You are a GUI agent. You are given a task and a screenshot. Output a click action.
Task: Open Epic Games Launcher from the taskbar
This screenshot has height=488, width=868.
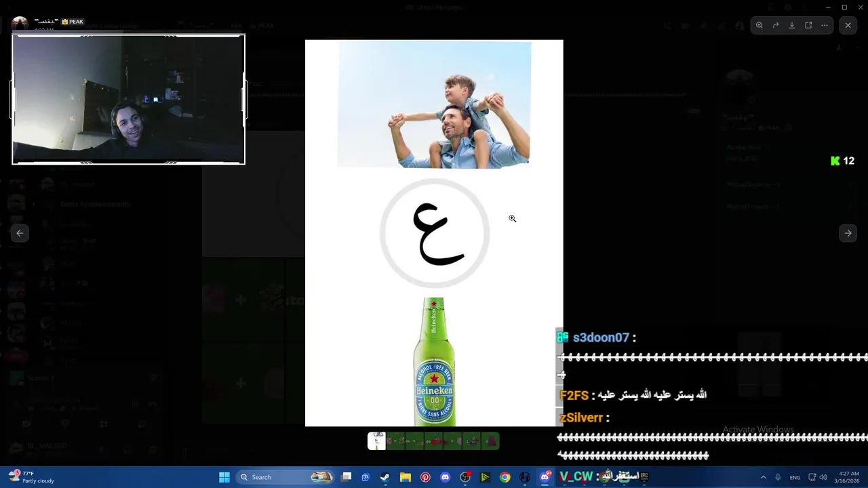(x=645, y=476)
